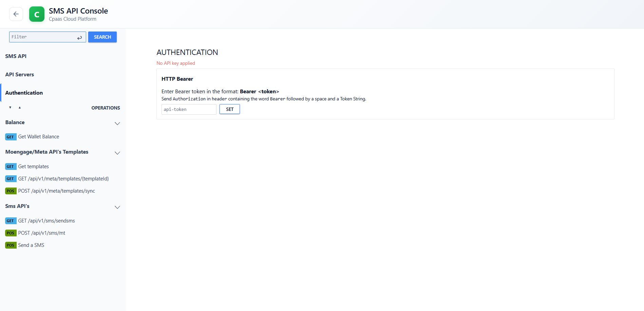Click the AUTHENTICATION page title
This screenshot has height=311, width=644.
tap(187, 52)
